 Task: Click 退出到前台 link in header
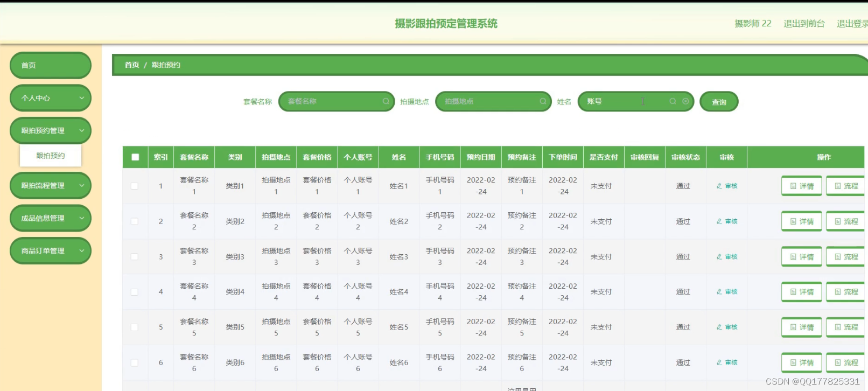804,24
